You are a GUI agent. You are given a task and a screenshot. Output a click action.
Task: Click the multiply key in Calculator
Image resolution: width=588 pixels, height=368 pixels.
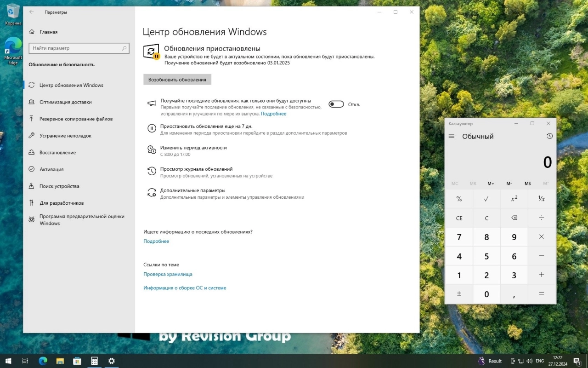click(542, 237)
